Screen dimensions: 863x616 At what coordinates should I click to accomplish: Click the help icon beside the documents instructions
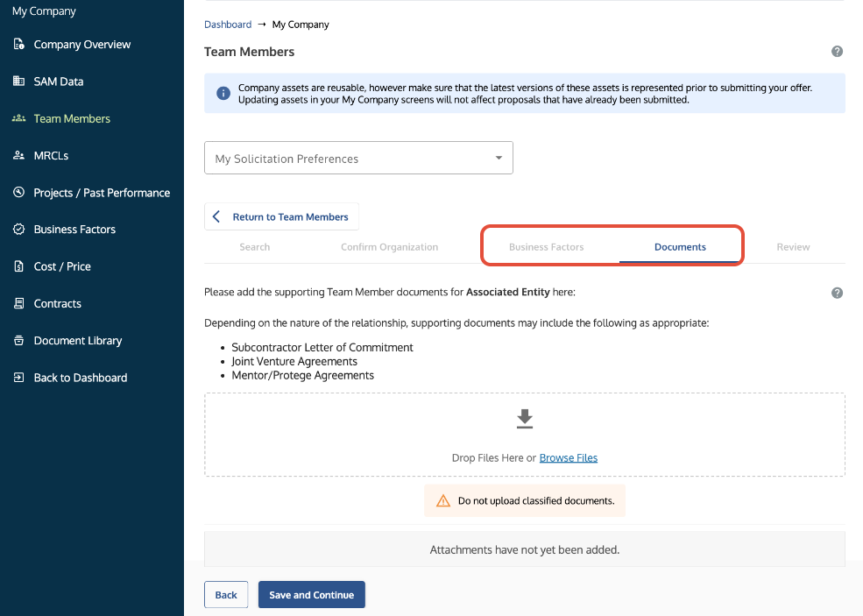[837, 292]
